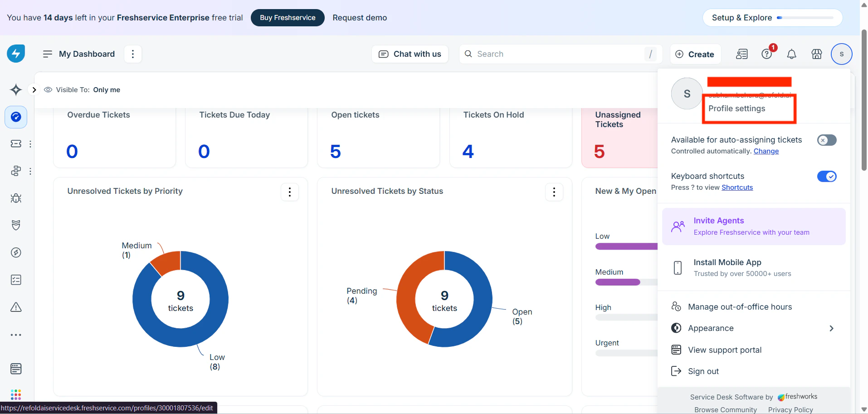Click the sign out arrow icon
Image resolution: width=868 pixels, height=414 pixels.
(676, 371)
